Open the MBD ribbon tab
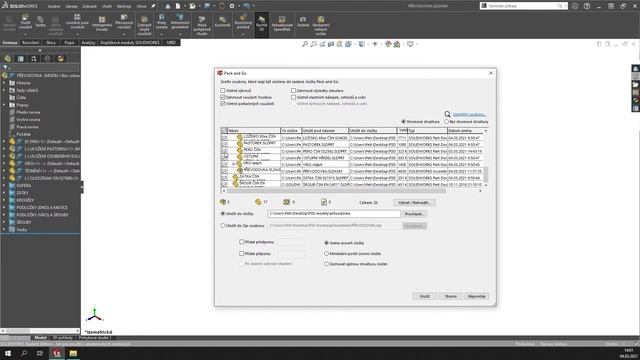This screenshot has width=640, height=360. (x=171, y=42)
